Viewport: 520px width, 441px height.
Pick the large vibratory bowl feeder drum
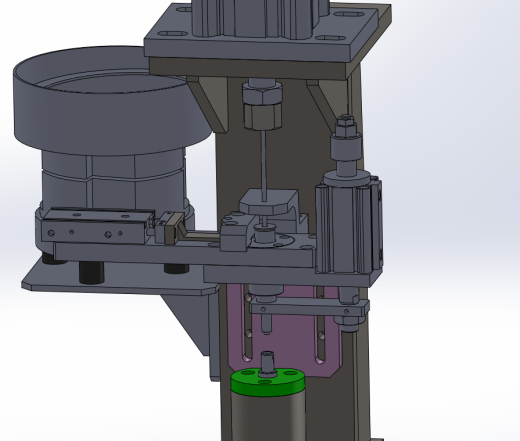(112, 100)
